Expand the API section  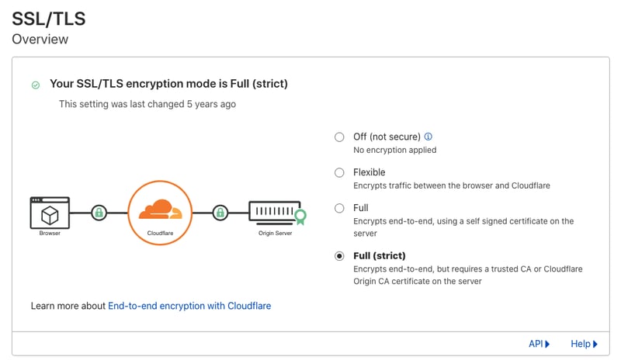tap(539, 344)
